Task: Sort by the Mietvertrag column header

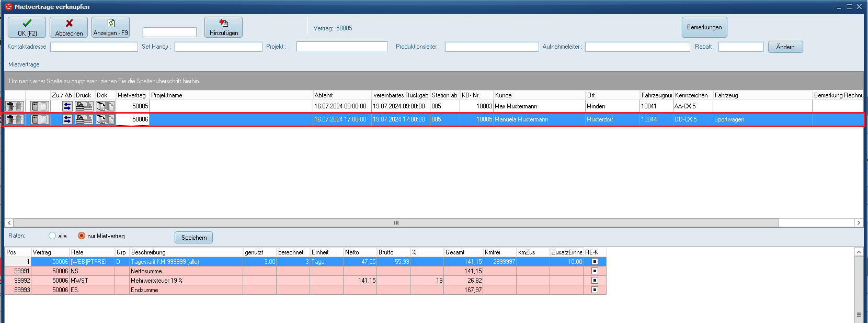Action: (132, 95)
